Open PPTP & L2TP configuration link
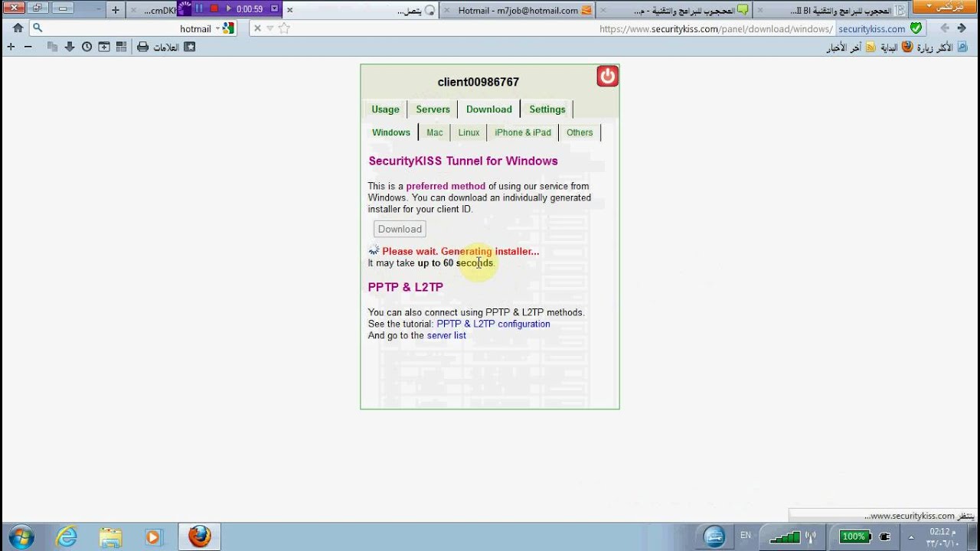Screen dimensions: 980x551 tap(493, 324)
